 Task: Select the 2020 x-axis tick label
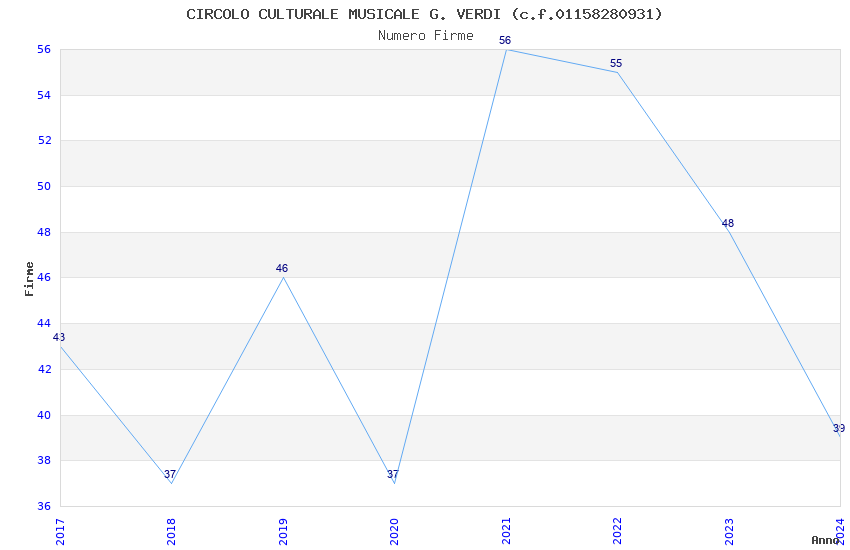pos(394,532)
